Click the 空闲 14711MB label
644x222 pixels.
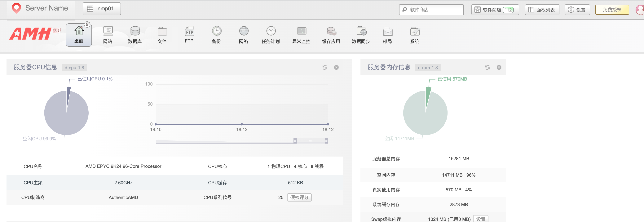click(399, 138)
